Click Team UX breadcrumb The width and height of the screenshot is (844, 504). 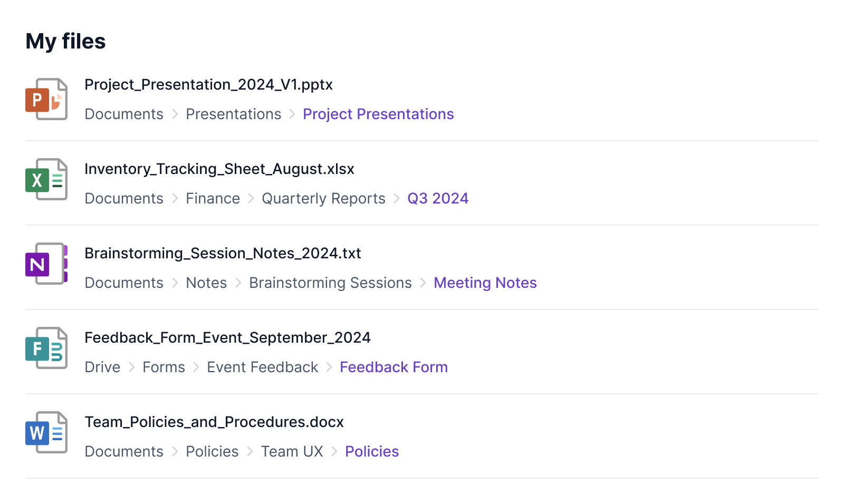[292, 452]
